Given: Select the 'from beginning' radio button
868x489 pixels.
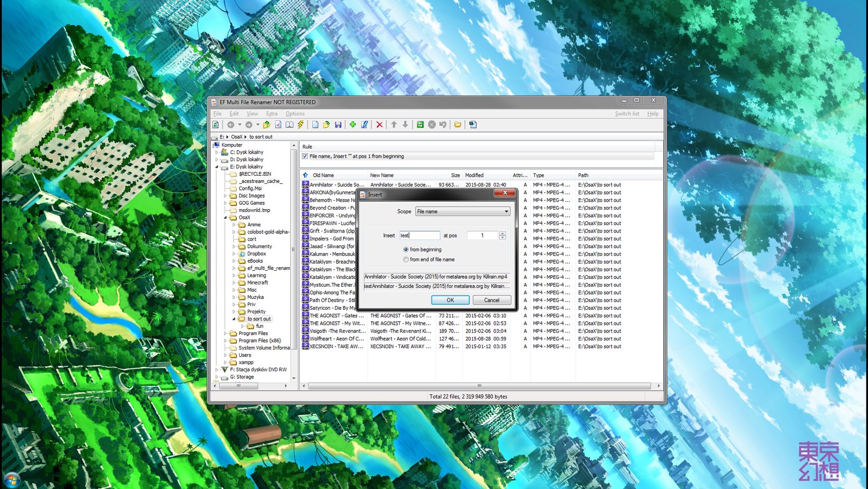Looking at the screenshot, I should (x=406, y=250).
